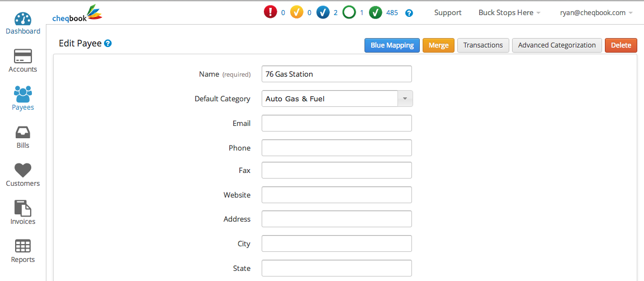This screenshot has height=281, width=644.
Task: Select the Customers heart icon
Action: pyautogui.click(x=23, y=170)
